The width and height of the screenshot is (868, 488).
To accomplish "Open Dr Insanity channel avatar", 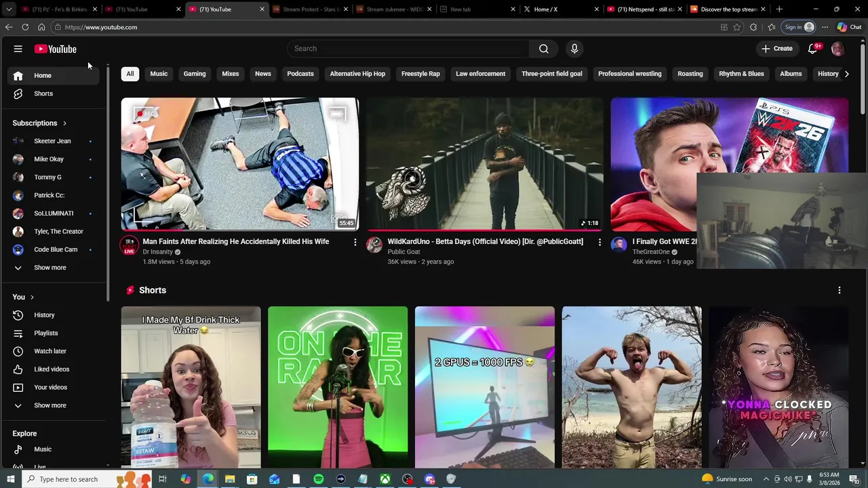I will click(130, 245).
